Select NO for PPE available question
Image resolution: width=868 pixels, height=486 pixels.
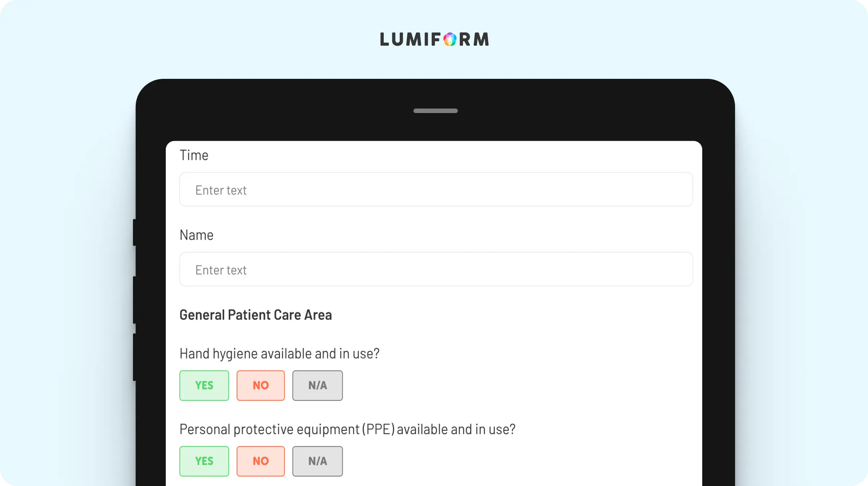pos(261,461)
